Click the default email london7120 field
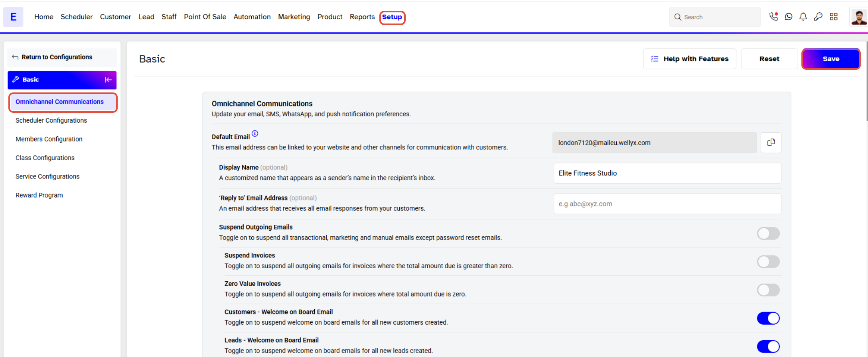This screenshot has width=868, height=357. (x=655, y=143)
